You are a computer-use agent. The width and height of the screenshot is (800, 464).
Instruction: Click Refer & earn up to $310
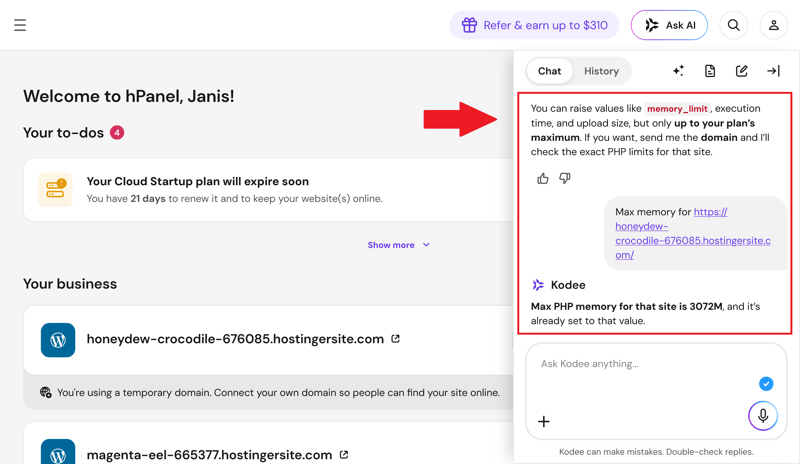coord(534,25)
